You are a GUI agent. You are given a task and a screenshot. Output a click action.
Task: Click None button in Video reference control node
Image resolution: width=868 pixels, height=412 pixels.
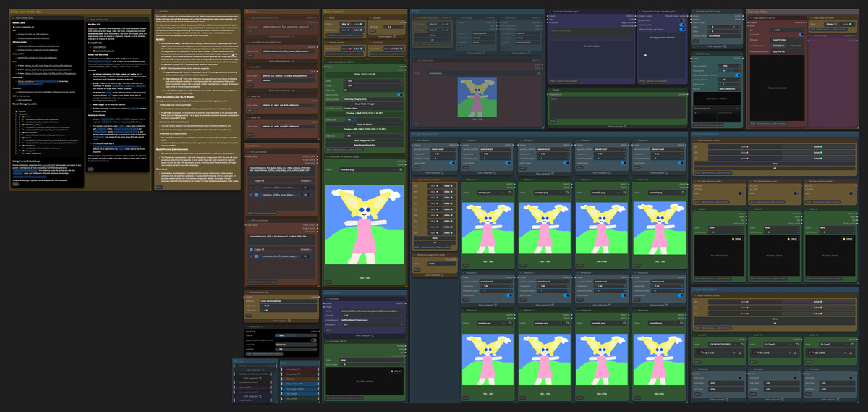(x=775, y=164)
